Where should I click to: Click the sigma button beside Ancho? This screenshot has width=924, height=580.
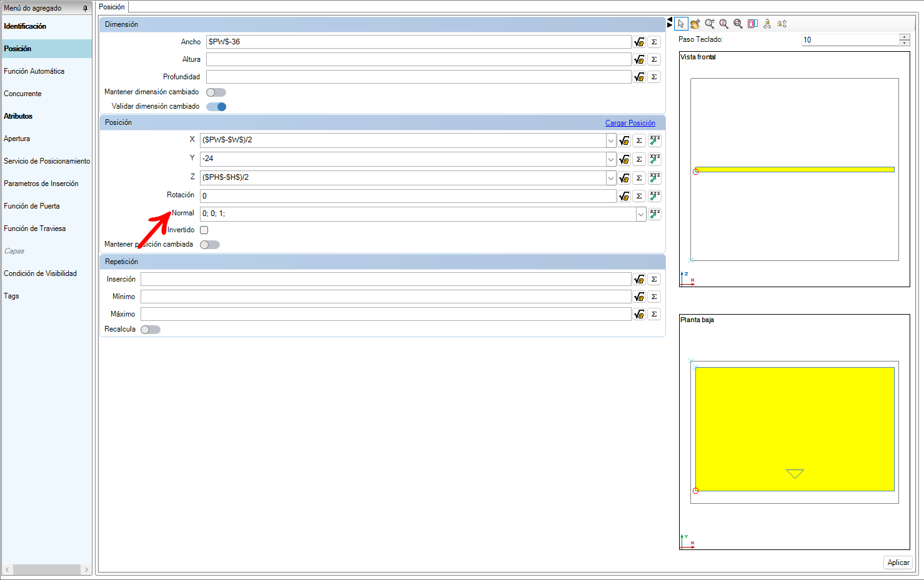(x=654, y=42)
